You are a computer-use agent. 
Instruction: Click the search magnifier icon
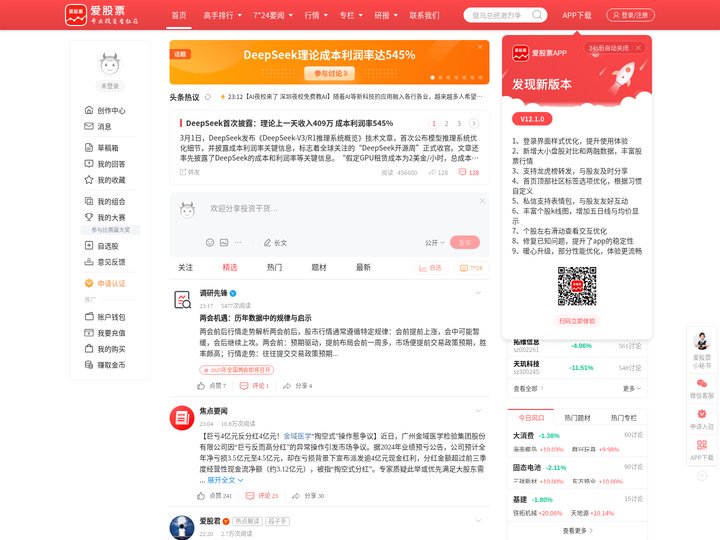[x=537, y=15]
